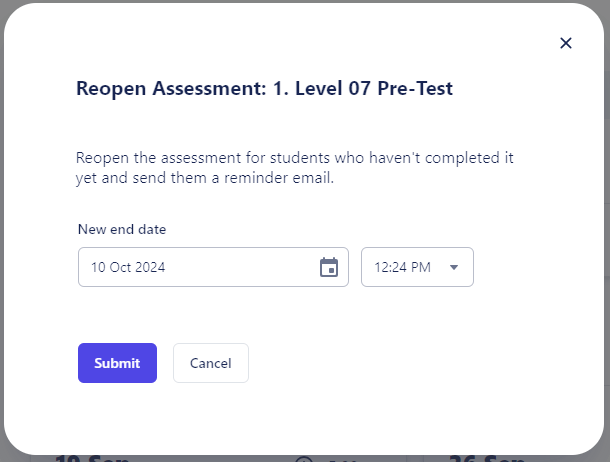Close the Reopen Assessment dialog

(566, 43)
